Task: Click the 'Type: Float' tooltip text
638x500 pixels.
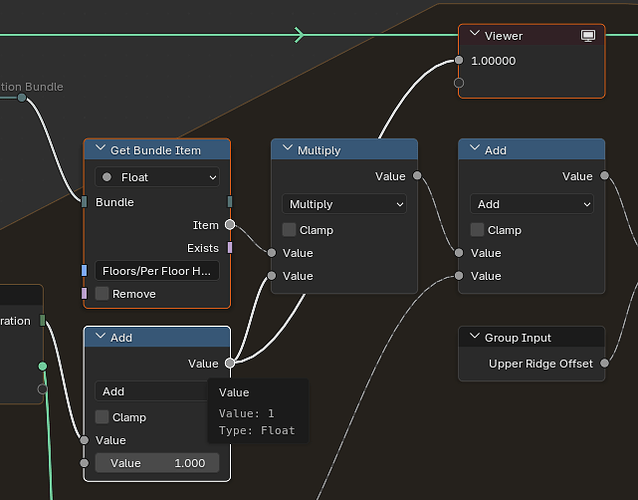Action: 257,430
